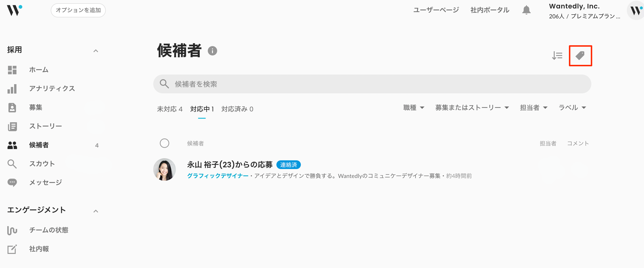Collapse the エンゲージメント section
Viewport: 644px width, 268px height.
point(95,211)
